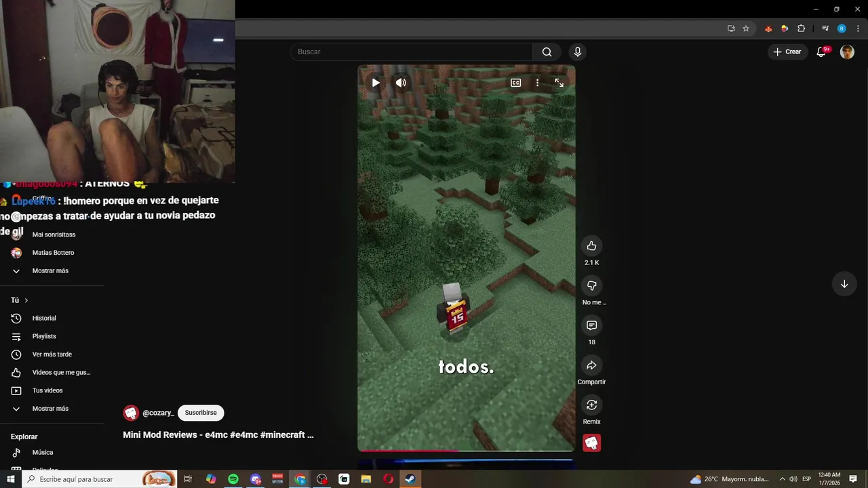Image resolution: width=868 pixels, height=488 pixels.
Task: Open Chrome extensions puzzle menu
Action: click(x=801, y=28)
